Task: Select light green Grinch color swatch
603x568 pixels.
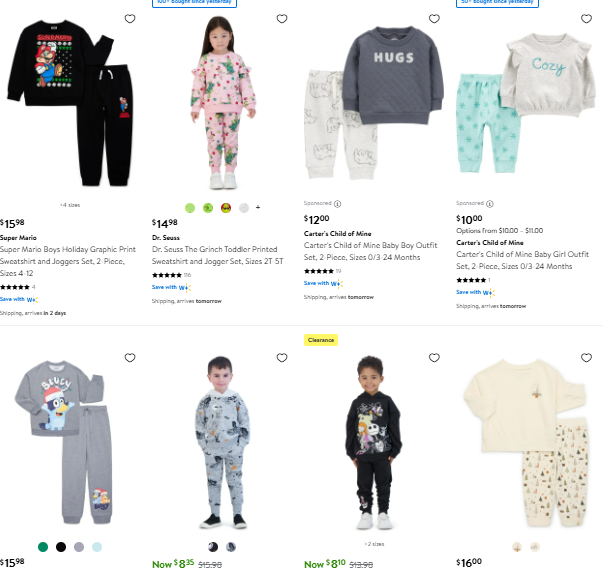Action: click(190, 208)
